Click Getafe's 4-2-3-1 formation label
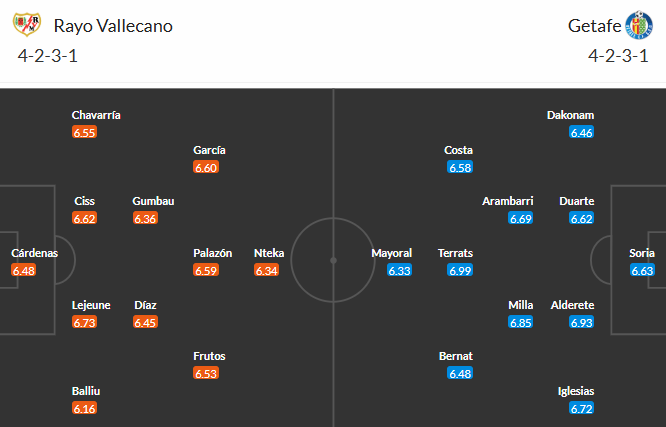This screenshot has height=427, width=666. pyautogui.click(x=618, y=56)
